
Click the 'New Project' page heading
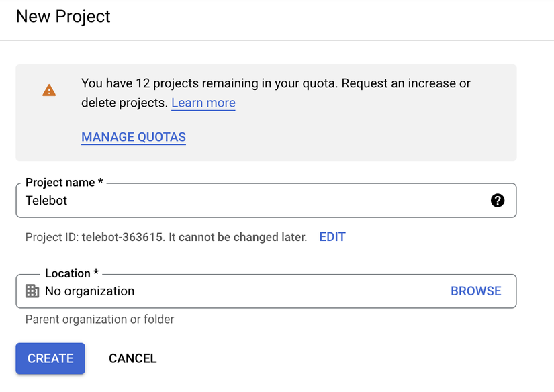[x=63, y=17]
